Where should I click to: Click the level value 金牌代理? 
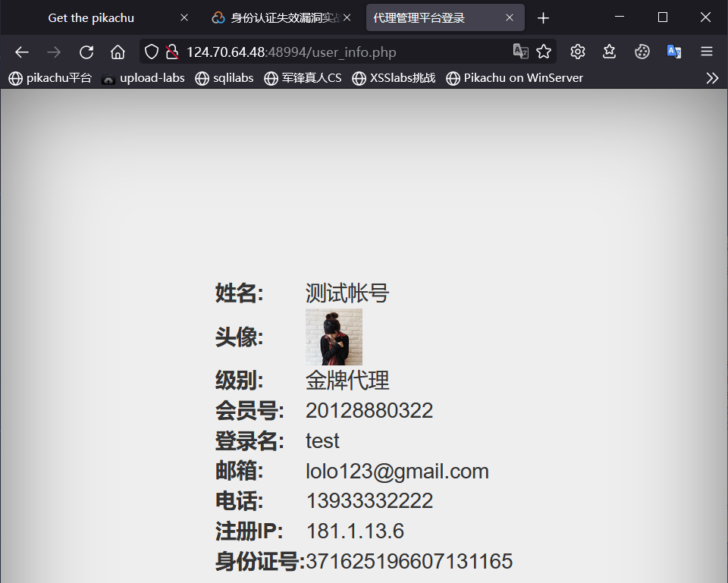point(347,381)
